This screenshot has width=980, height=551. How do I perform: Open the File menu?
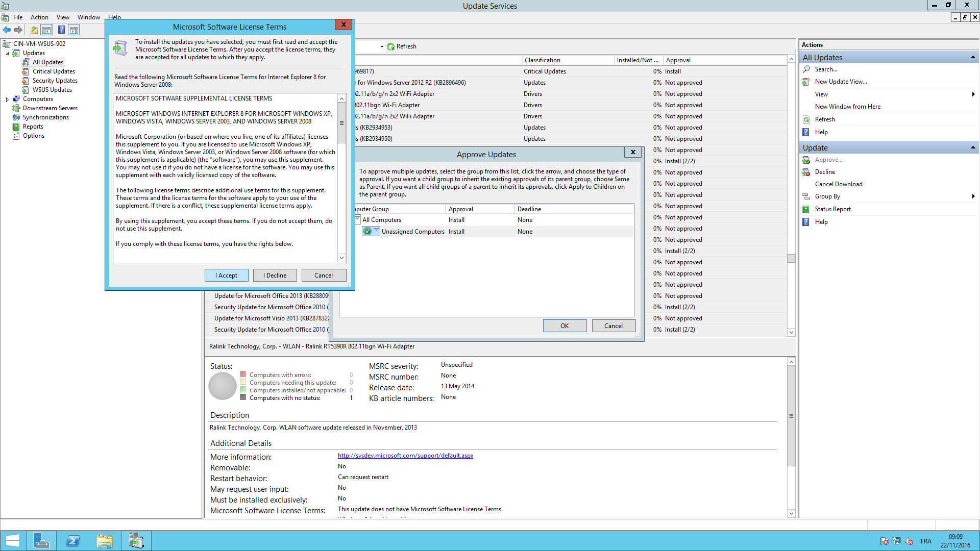[x=18, y=17]
